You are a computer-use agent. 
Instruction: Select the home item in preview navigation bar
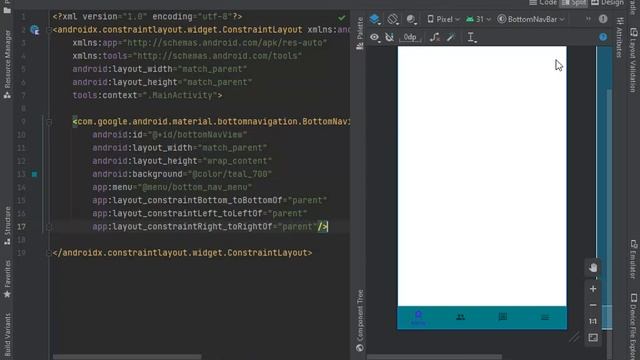[418, 318]
